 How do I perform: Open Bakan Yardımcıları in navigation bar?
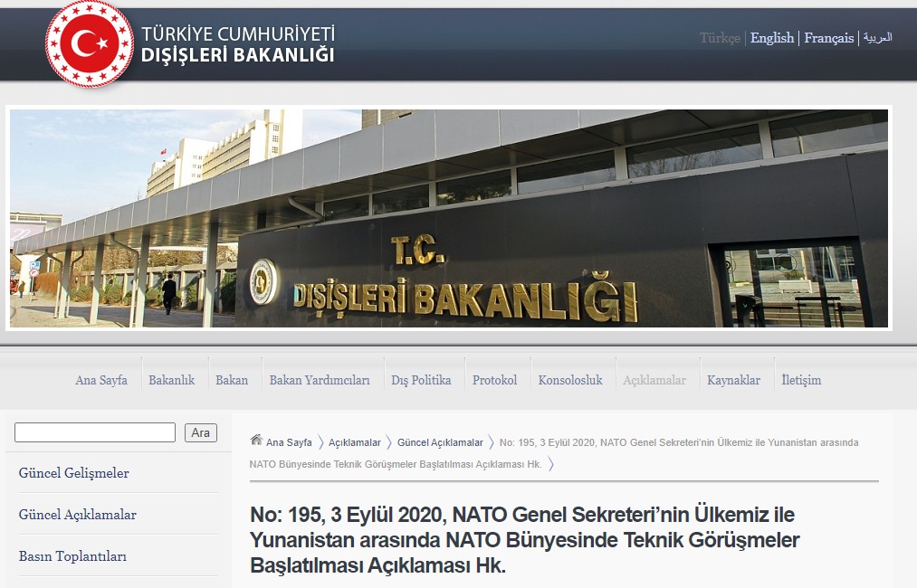tap(320, 380)
